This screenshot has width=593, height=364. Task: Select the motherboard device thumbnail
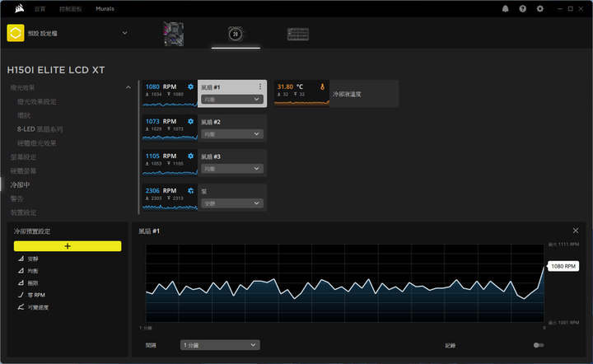click(174, 34)
